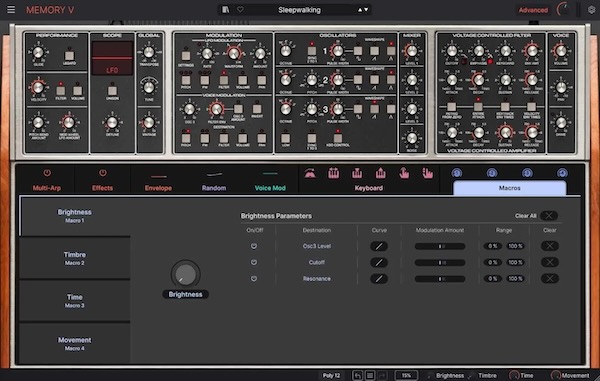
Task: Open the hamburger main menu
Action: click(11, 9)
